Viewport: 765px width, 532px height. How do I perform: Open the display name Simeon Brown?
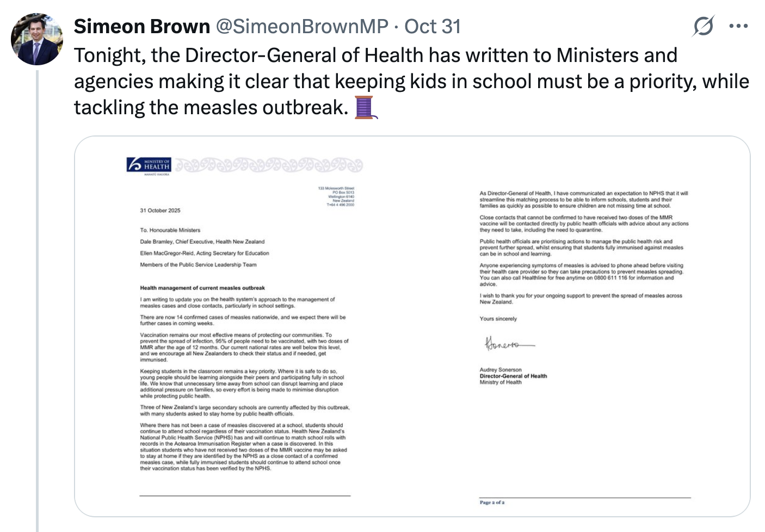tap(141, 26)
